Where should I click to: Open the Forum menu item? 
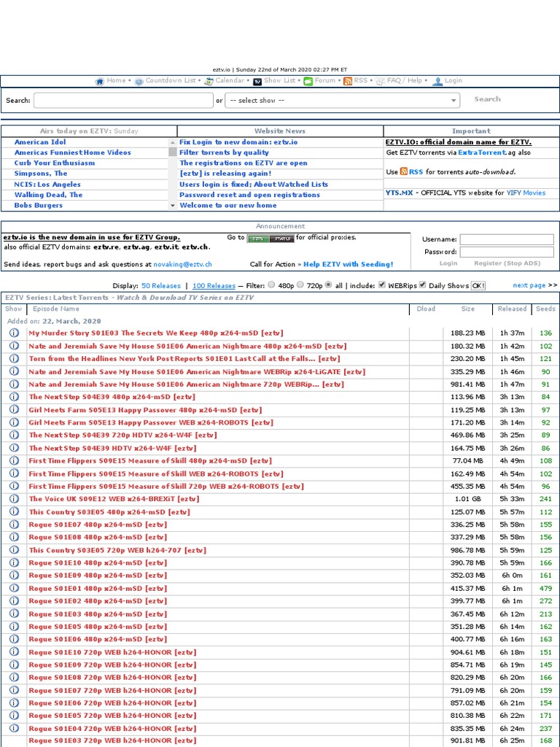click(324, 80)
